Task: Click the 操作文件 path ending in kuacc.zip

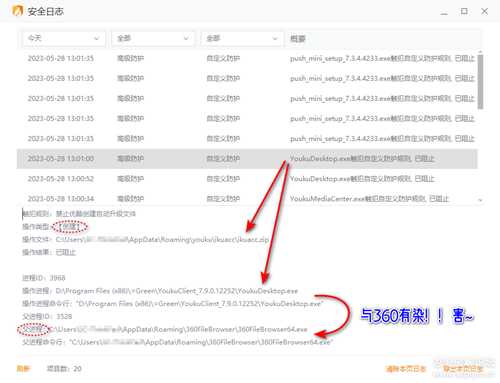Action: (x=162, y=240)
